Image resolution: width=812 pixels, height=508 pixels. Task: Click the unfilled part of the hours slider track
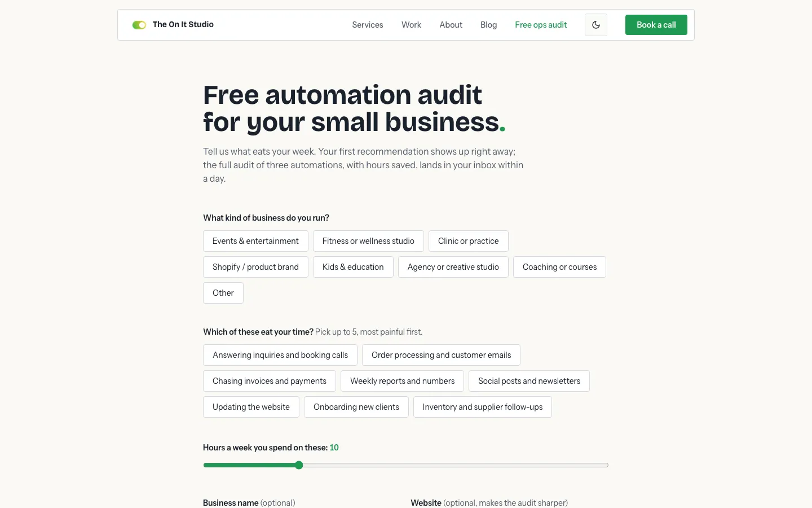click(x=456, y=465)
